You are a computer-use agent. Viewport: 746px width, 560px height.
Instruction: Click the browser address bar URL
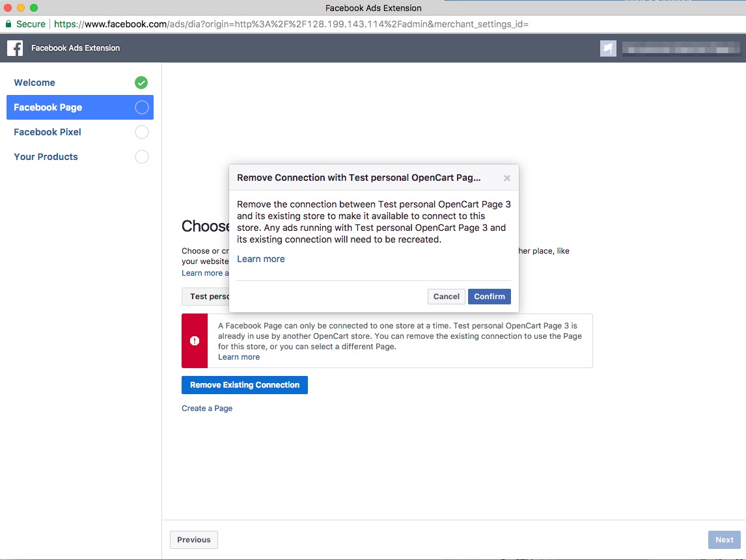(x=291, y=24)
